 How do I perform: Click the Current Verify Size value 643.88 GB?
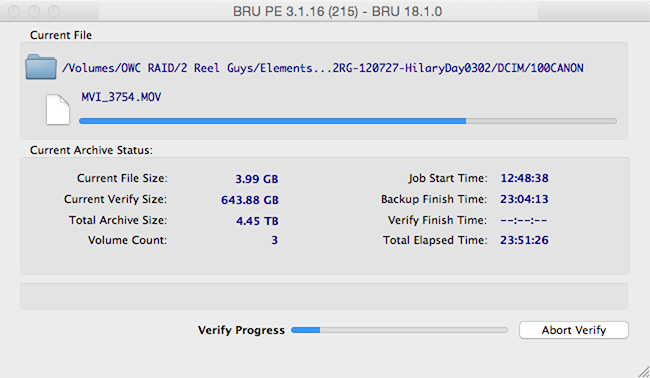coord(250,200)
